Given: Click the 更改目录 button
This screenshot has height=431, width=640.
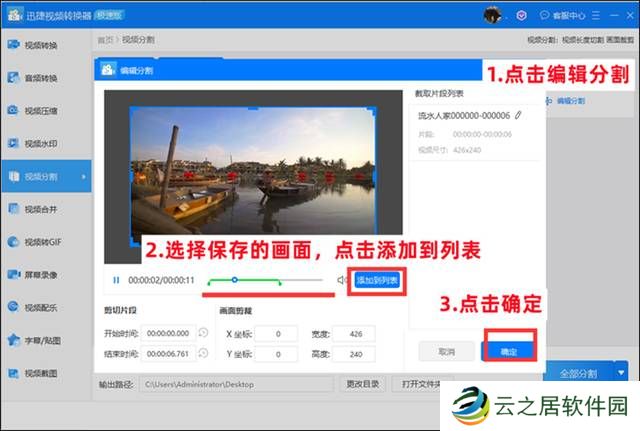Looking at the screenshot, I should point(363,384).
